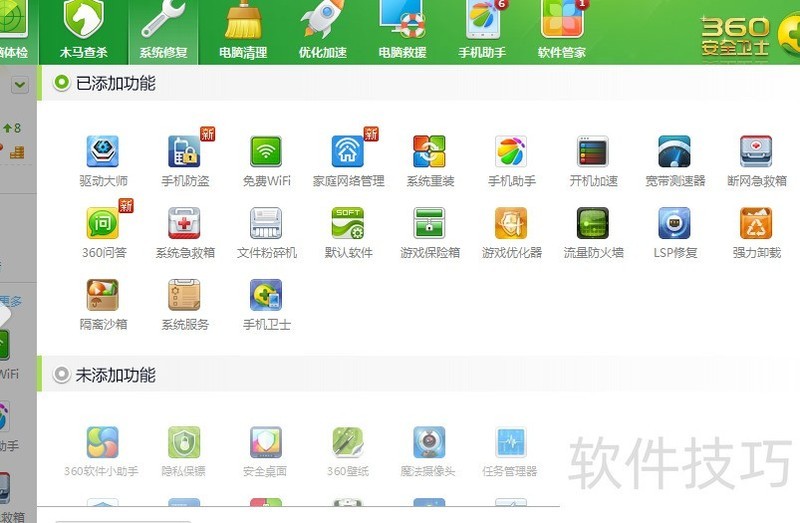Image resolution: width=800 pixels, height=523 pixels.
Task: Launch the 游戏保险箱 tool
Action: [x=430, y=233]
